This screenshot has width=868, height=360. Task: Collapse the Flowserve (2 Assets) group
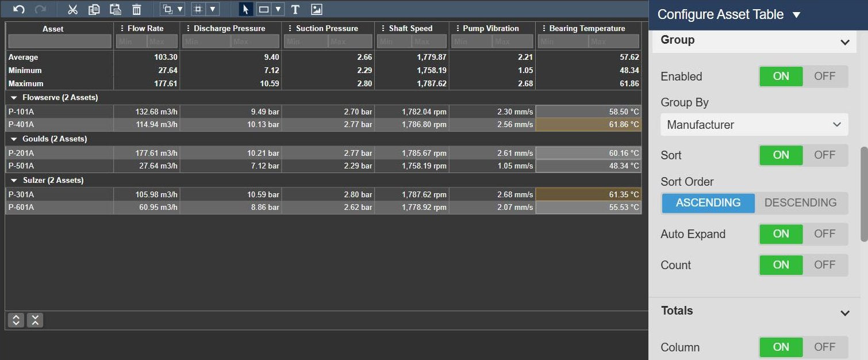tap(14, 98)
